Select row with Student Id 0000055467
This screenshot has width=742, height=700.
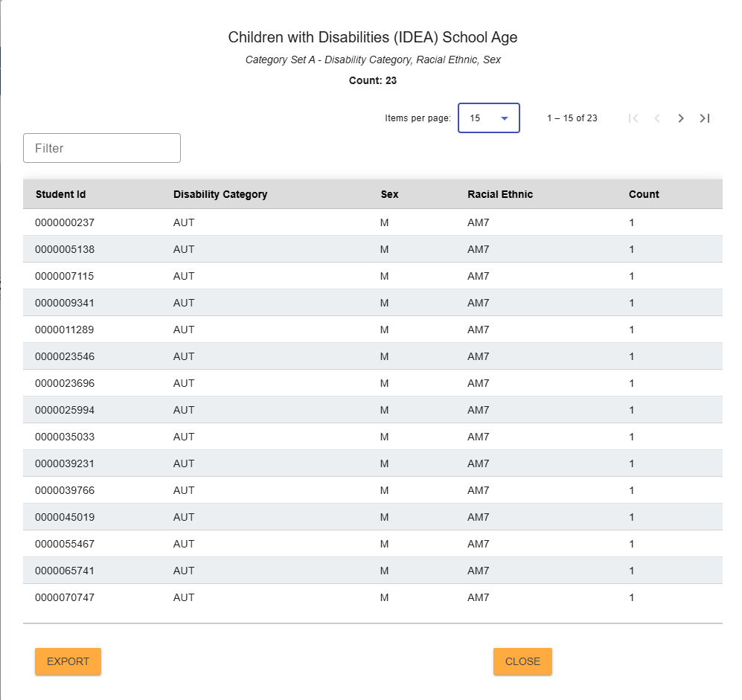point(65,544)
